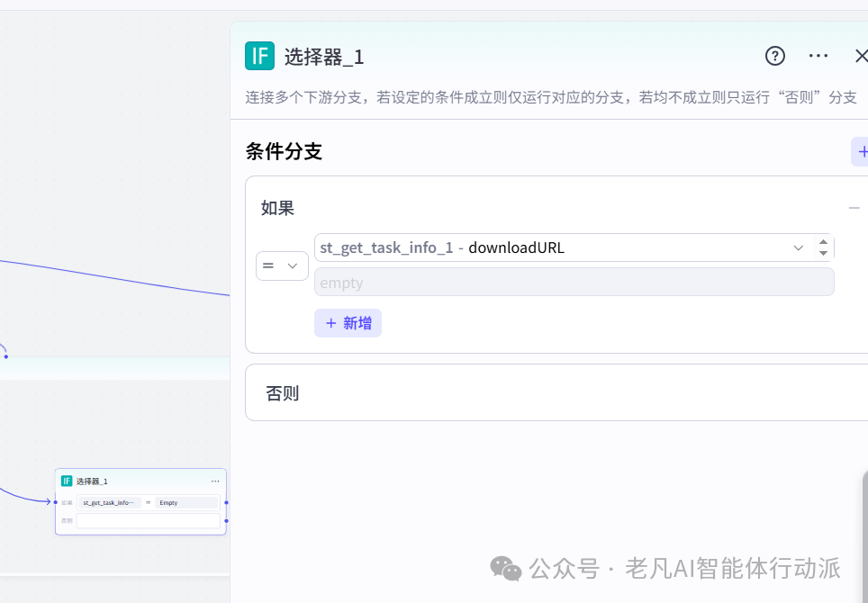Select the 选择器_1 node title on canvas
This screenshot has height=603, width=868.
tap(92, 481)
